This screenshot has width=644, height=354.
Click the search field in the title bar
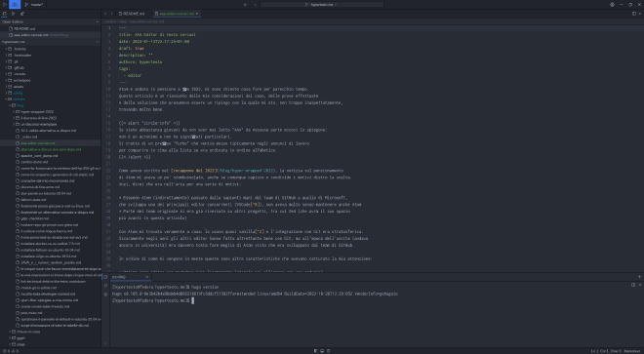[322, 5]
